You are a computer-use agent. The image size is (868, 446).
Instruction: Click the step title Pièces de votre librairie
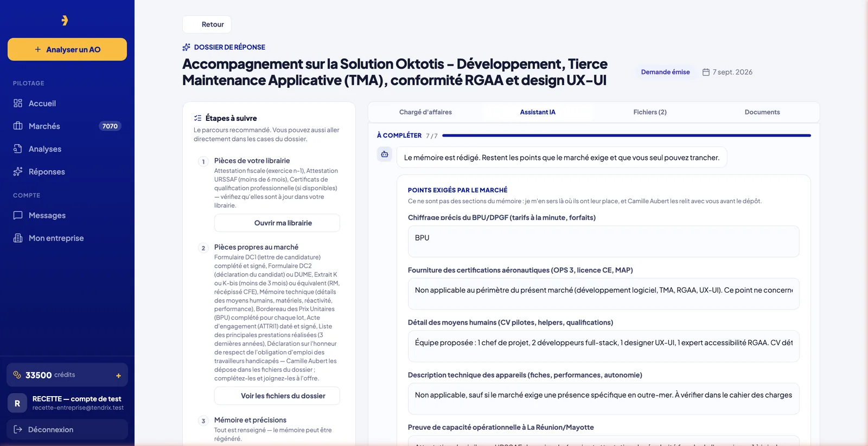(x=252, y=160)
